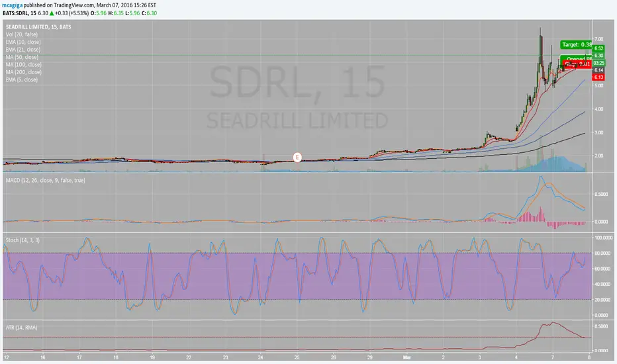Click the 0.5000 value on MACD scale
Image resolution: width=617 pixels, height=364 pixels.
601,194
